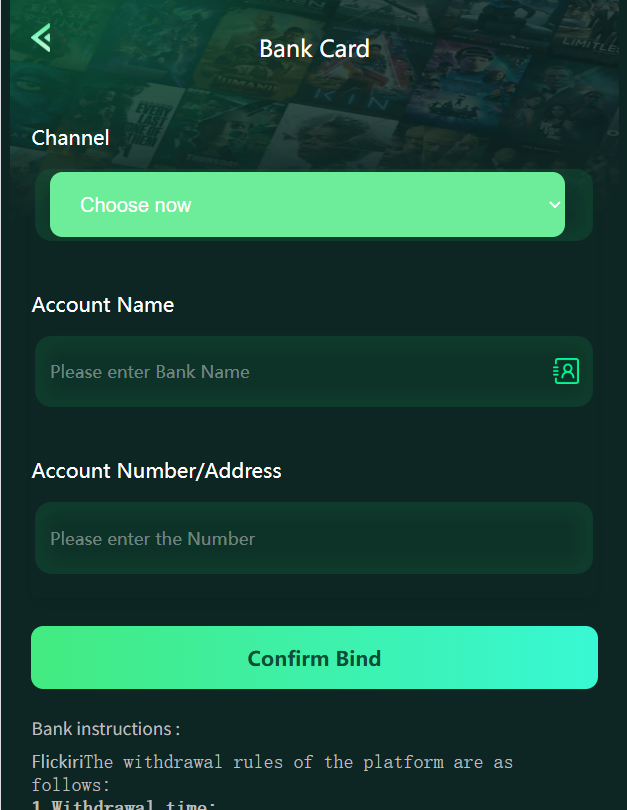Click the chevron arrow on the channel selector
The height and width of the screenshot is (810, 627).
555,205
